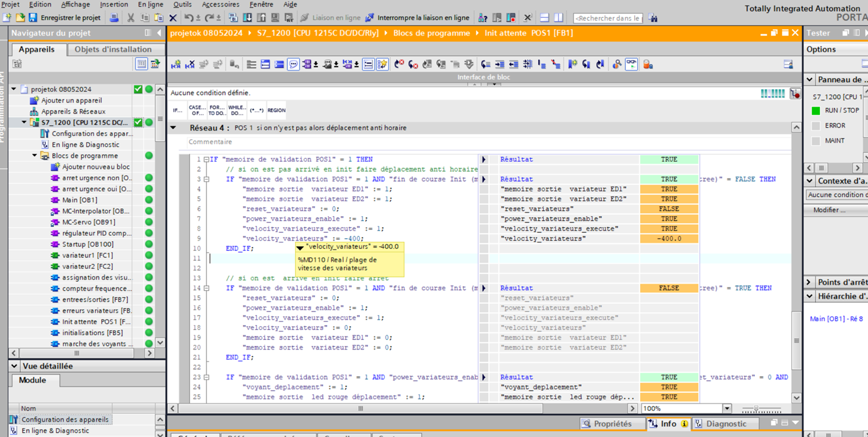The width and height of the screenshot is (868, 437).
Task: Open the Outils menu
Action: (182, 4)
